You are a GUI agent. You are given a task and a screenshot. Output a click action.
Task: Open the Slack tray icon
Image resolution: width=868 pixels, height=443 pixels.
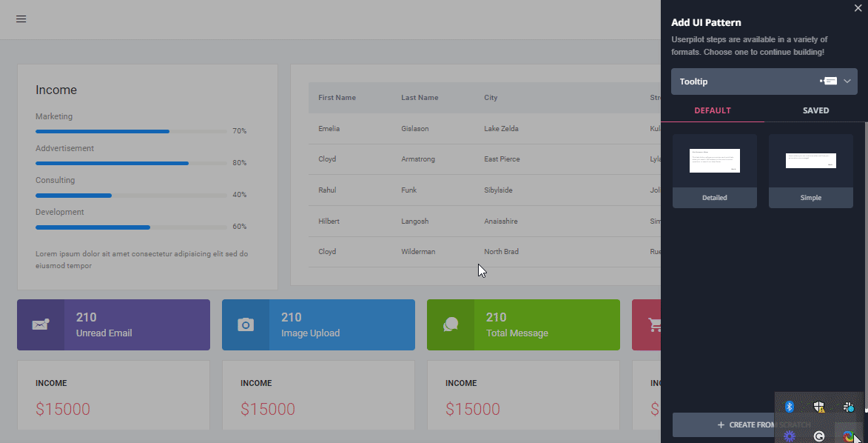(x=849, y=407)
